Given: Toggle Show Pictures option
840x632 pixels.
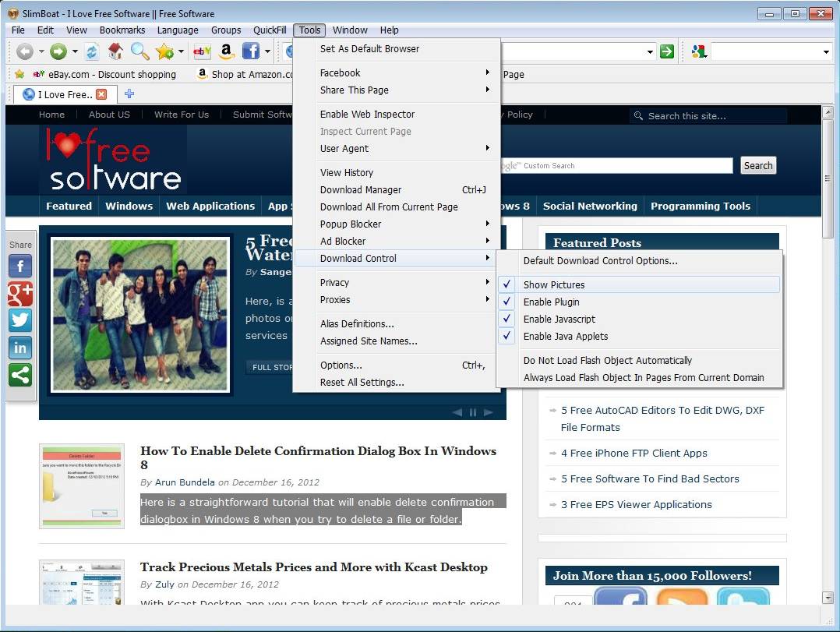Looking at the screenshot, I should pyautogui.click(x=638, y=284).
